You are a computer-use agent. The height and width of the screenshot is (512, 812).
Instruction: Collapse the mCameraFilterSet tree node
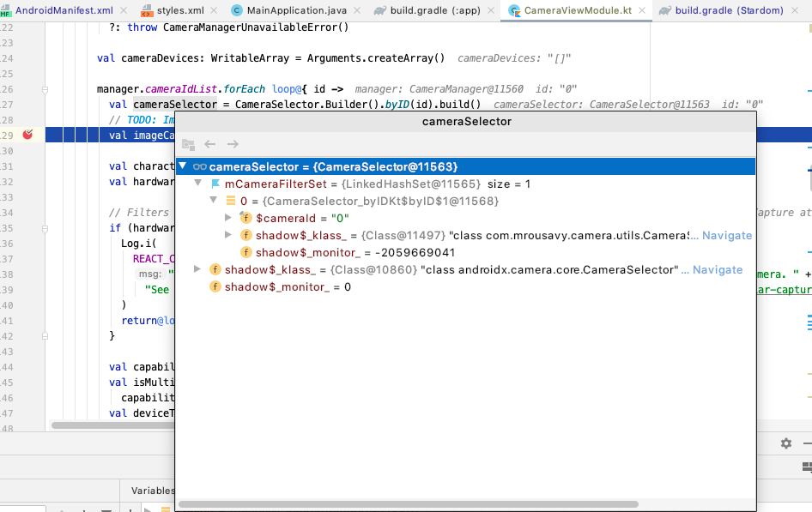tap(198, 183)
